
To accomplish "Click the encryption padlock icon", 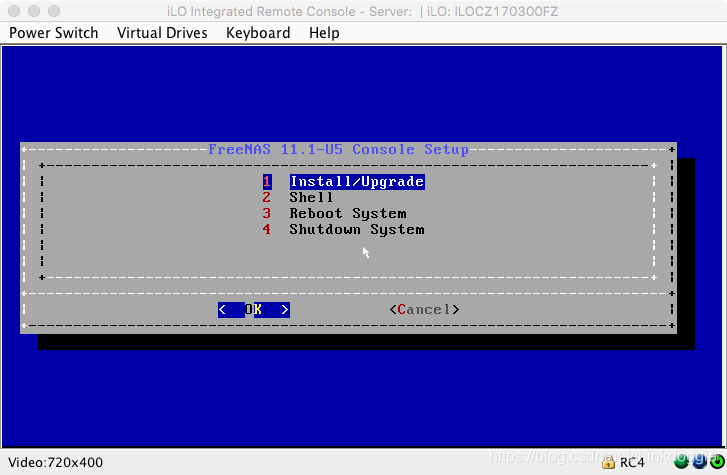I will 608,462.
